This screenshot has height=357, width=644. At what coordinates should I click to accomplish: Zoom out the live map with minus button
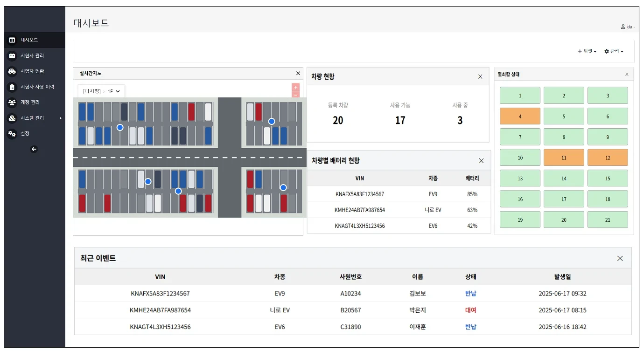tap(295, 95)
